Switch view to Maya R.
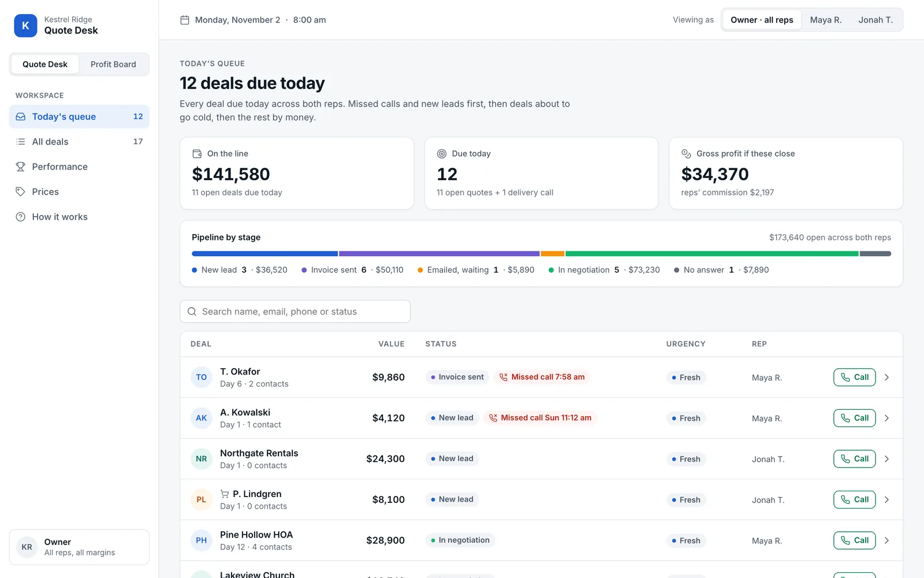This screenshot has width=924, height=578. (826, 20)
